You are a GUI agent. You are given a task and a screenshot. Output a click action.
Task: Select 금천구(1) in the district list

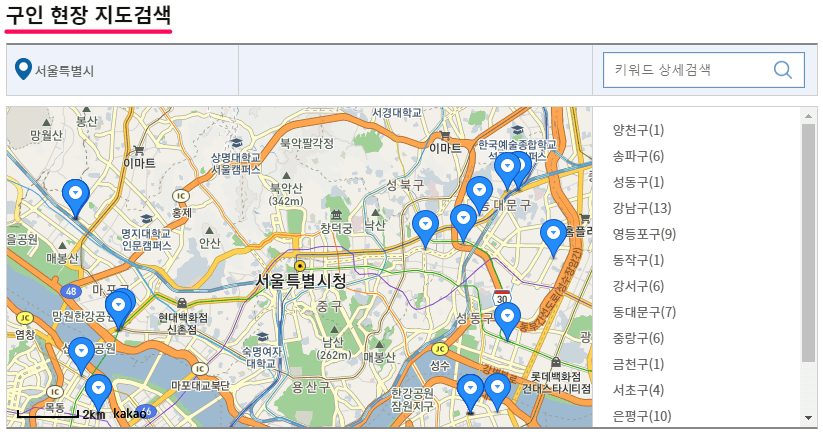tap(638, 364)
